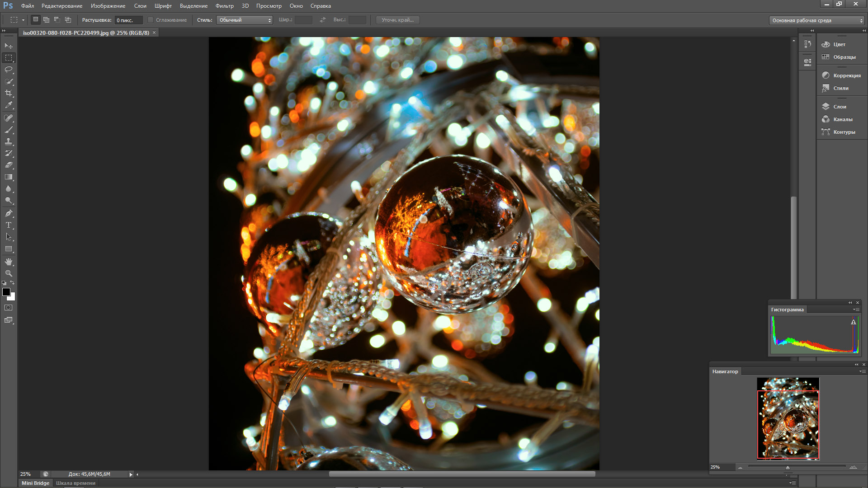Select the Clone Stamp tool

[9, 141]
